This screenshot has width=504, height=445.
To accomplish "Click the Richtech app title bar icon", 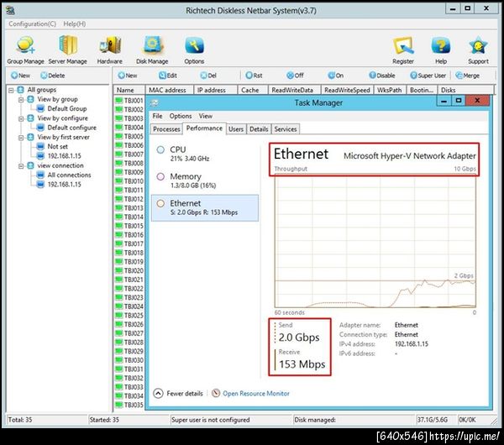I will [10, 11].
